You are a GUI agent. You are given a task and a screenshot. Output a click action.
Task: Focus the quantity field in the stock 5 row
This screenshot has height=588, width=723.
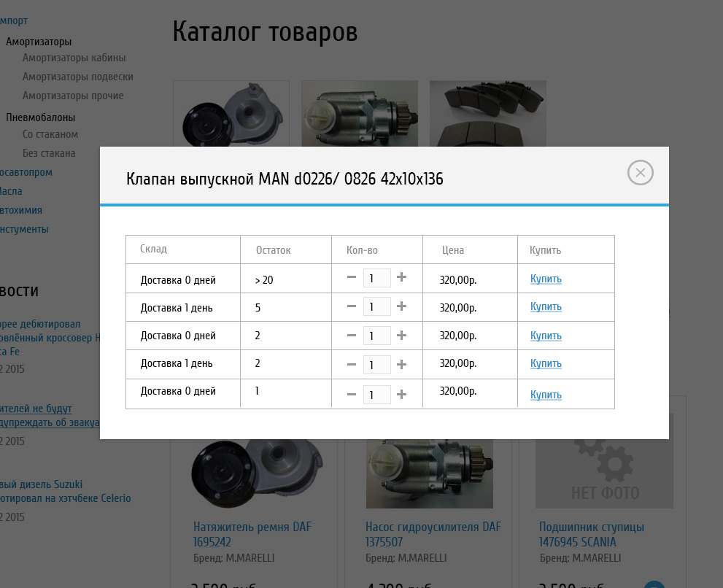[376, 306]
